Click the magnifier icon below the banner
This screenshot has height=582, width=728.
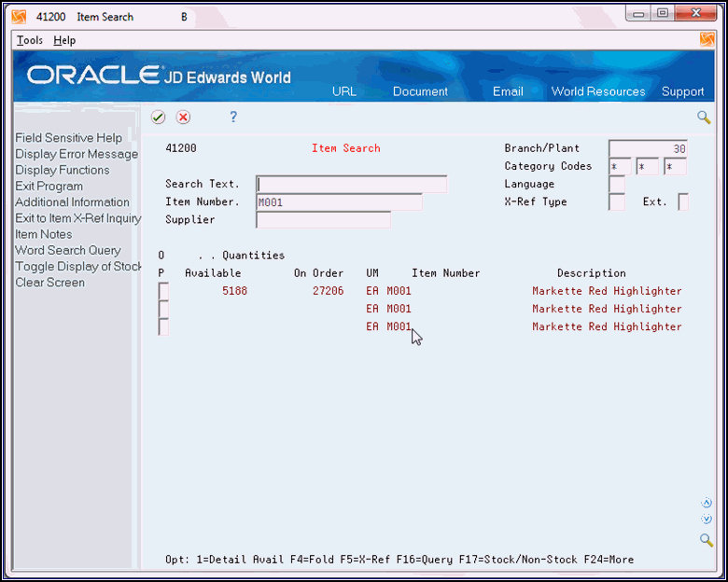pos(704,118)
